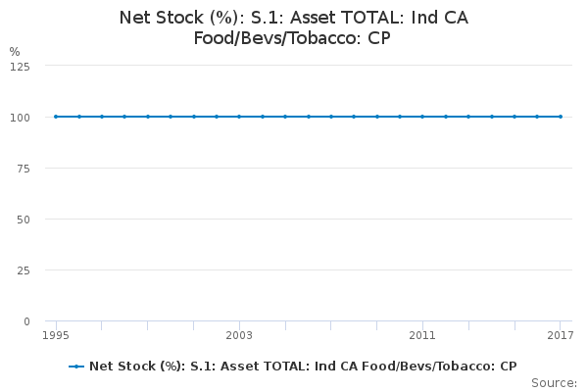Select the 1995 data point on the line

point(56,117)
